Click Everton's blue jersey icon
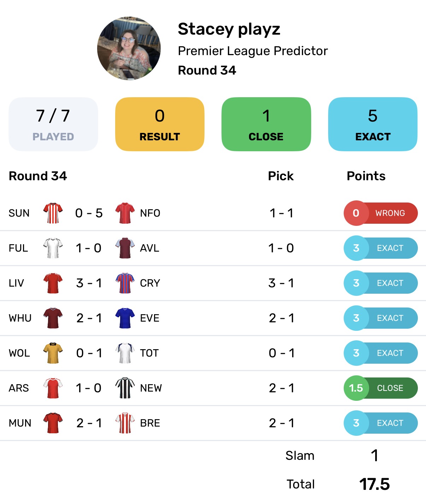The width and height of the screenshot is (426, 504). (x=125, y=318)
